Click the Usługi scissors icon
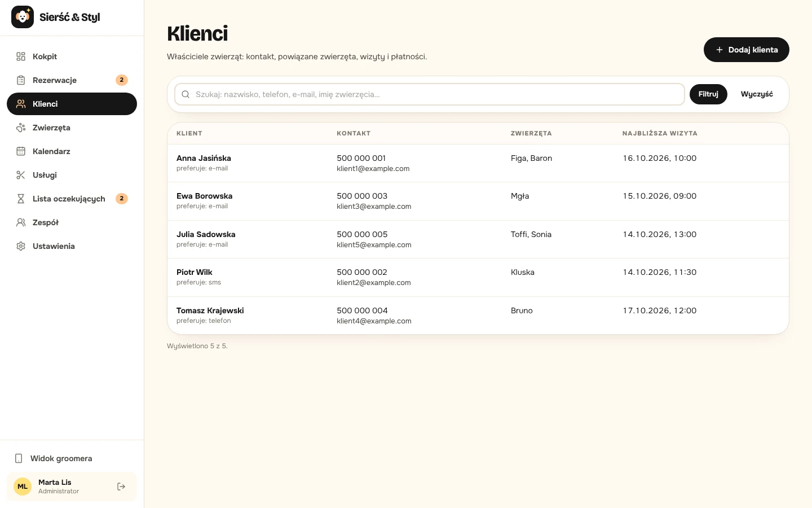Viewport: 812px width, 508px height. pyautogui.click(x=21, y=175)
